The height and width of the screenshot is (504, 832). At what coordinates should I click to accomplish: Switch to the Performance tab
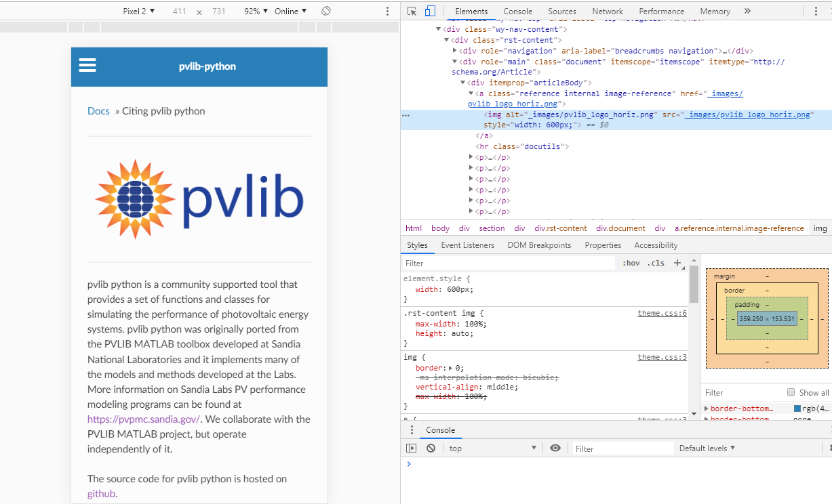[x=662, y=11]
